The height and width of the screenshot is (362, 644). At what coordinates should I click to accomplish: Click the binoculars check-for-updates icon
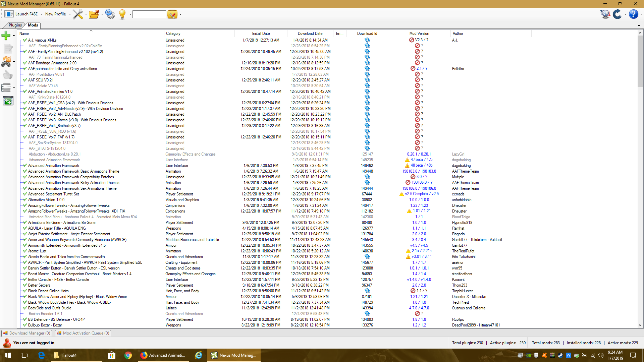(6, 62)
